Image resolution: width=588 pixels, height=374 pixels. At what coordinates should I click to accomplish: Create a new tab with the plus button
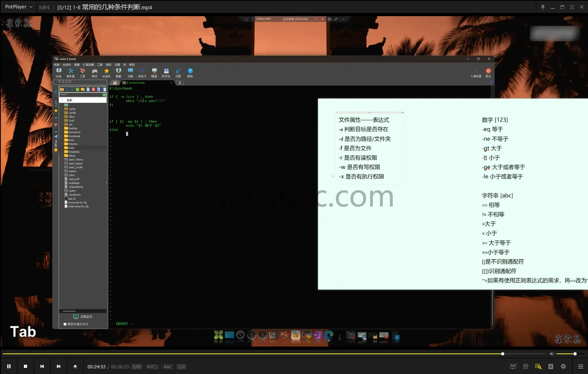pyautogui.click(x=180, y=82)
